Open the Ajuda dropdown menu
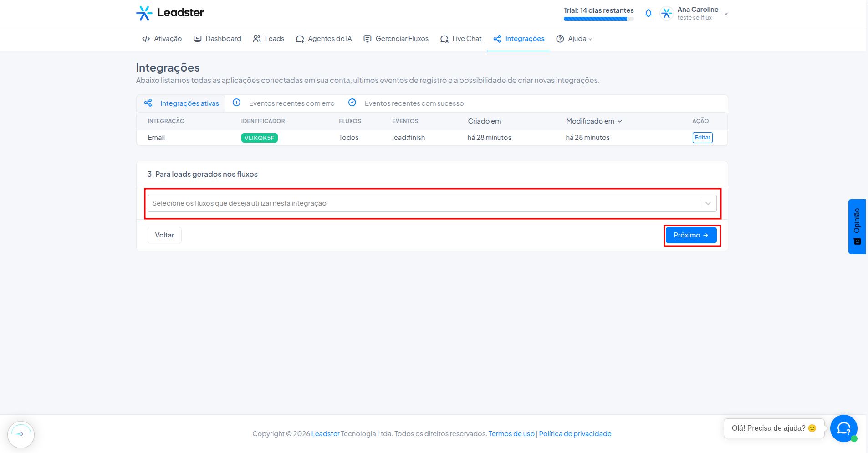The width and height of the screenshot is (868, 453). click(574, 39)
